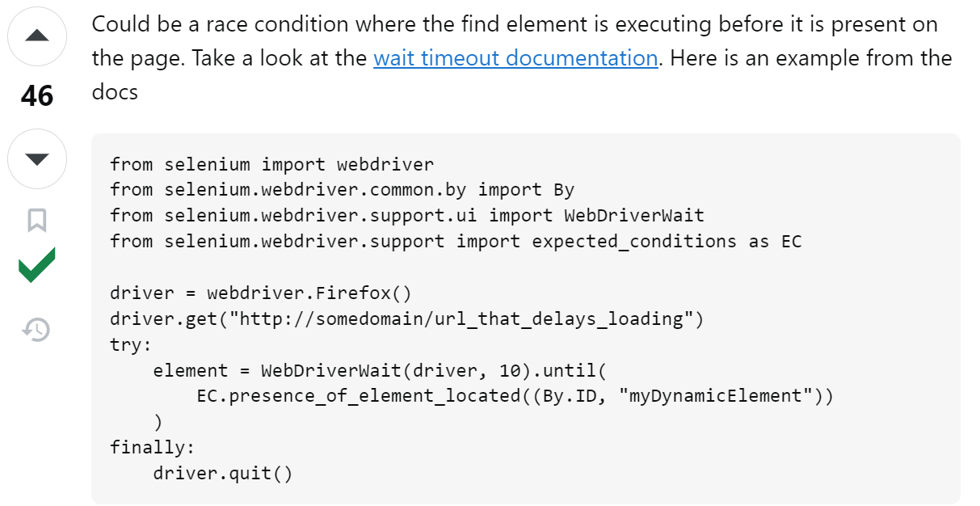The image size is (980, 506).
Task: Click the word "docs" below the paragraph
Action: (x=115, y=92)
